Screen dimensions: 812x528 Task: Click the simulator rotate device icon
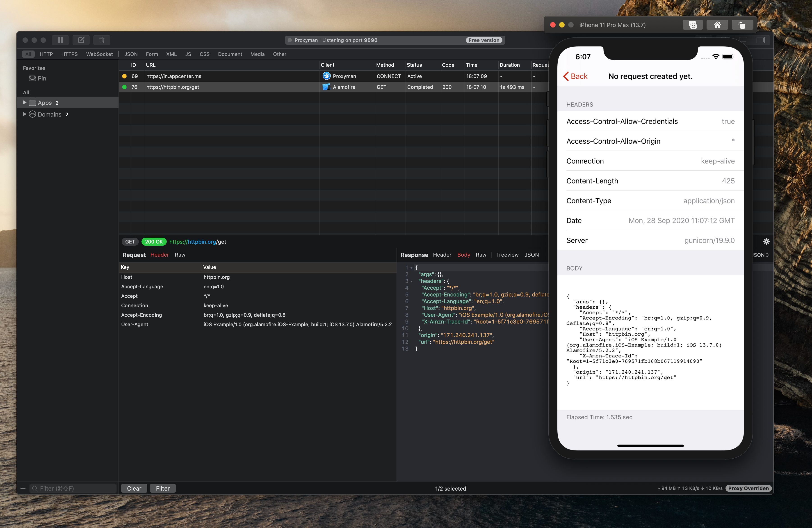(742, 25)
